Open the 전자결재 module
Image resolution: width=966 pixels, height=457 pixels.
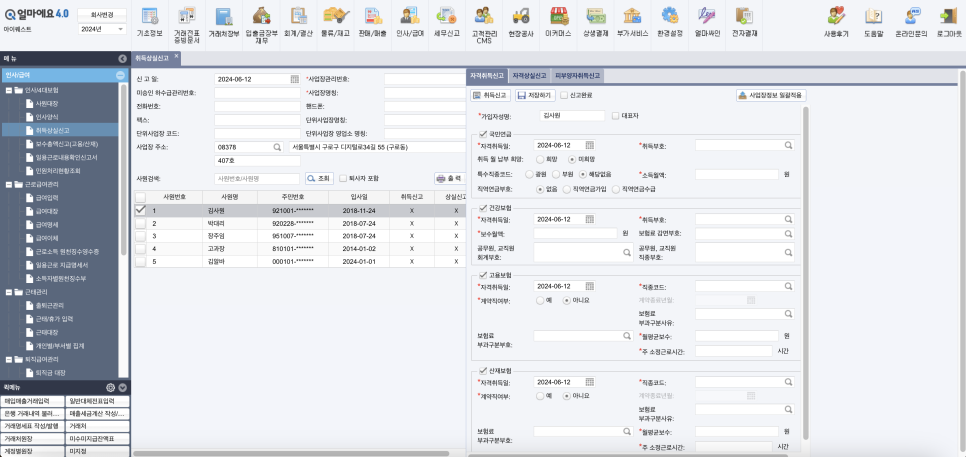point(744,23)
